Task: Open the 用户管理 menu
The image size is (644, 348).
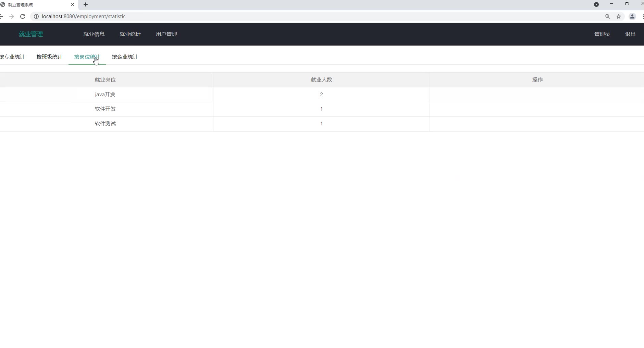Action: click(x=166, y=34)
